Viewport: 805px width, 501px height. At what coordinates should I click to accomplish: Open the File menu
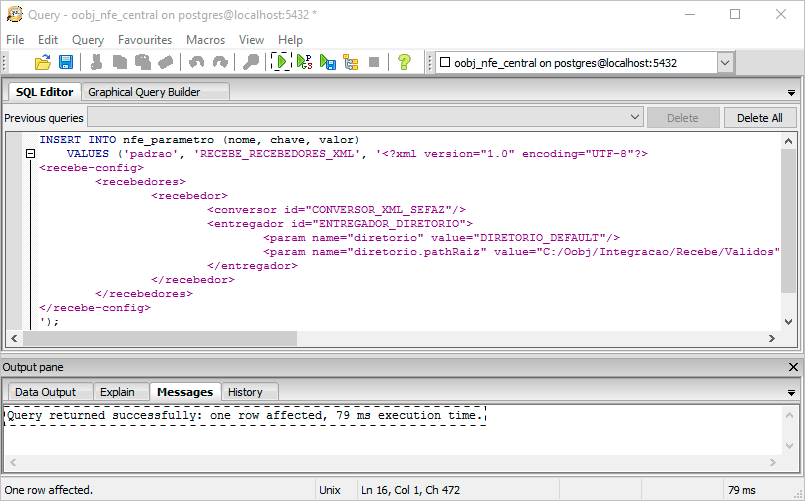[15, 40]
